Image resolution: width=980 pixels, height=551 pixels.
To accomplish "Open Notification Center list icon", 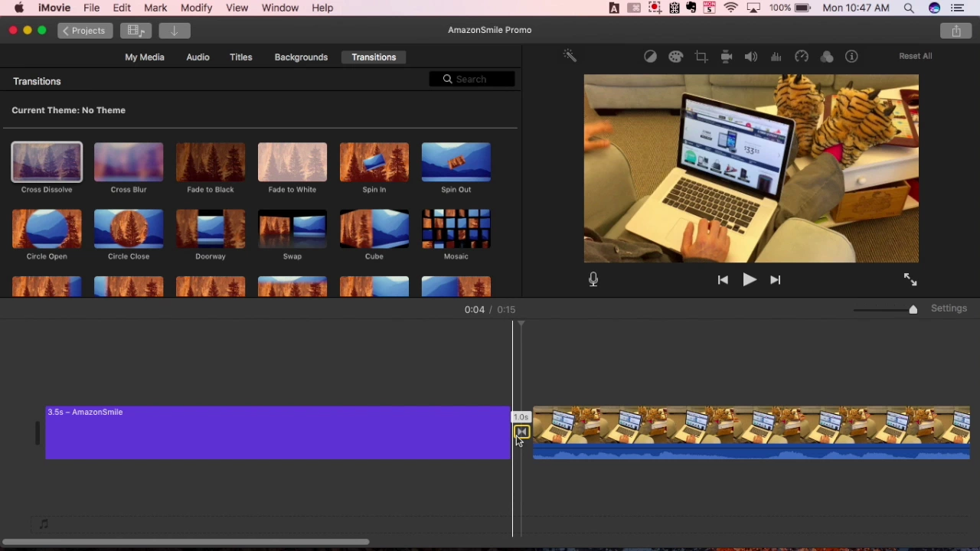I will coord(958,8).
